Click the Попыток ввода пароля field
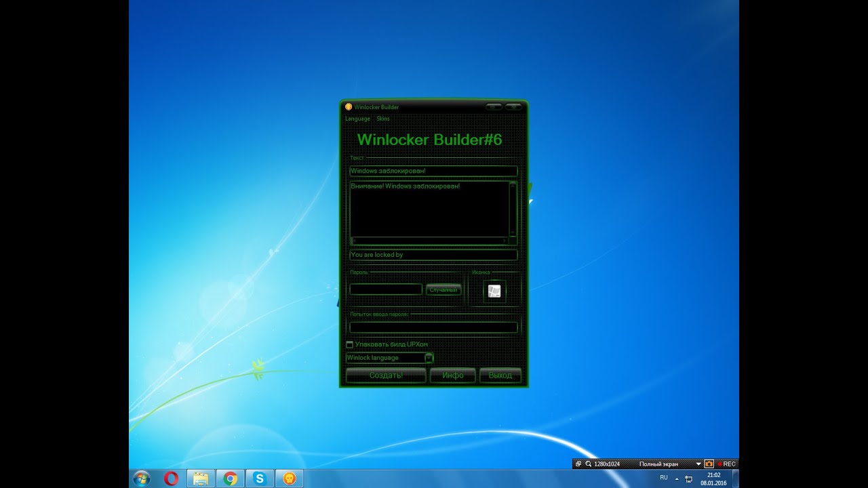The height and width of the screenshot is (488, 868). coord(433,327)
